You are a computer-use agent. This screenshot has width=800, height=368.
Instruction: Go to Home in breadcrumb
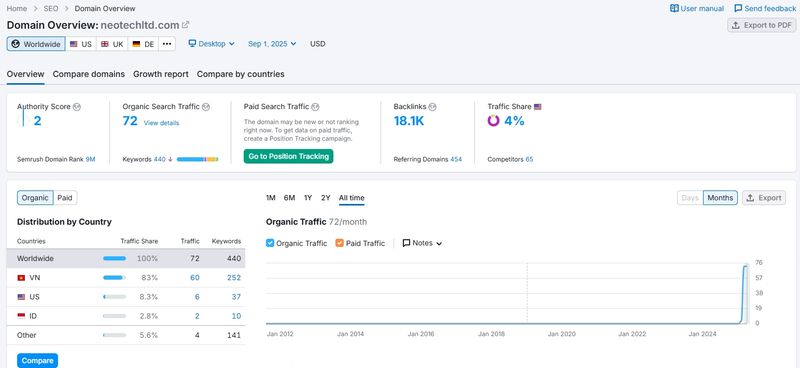16,8
